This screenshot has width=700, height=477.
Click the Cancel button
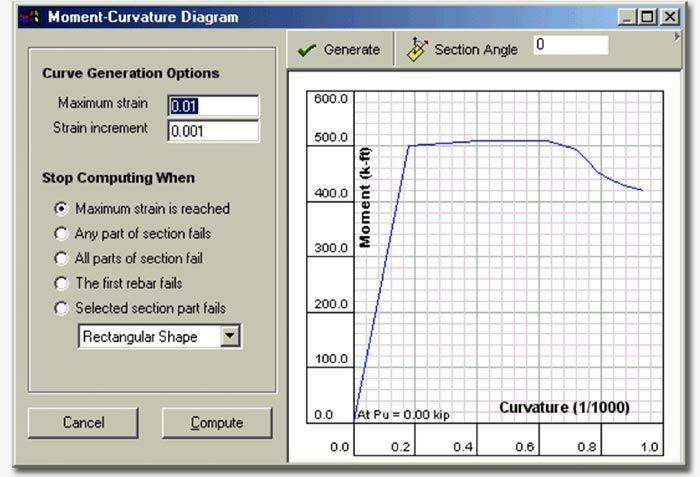tap(83, 423)
